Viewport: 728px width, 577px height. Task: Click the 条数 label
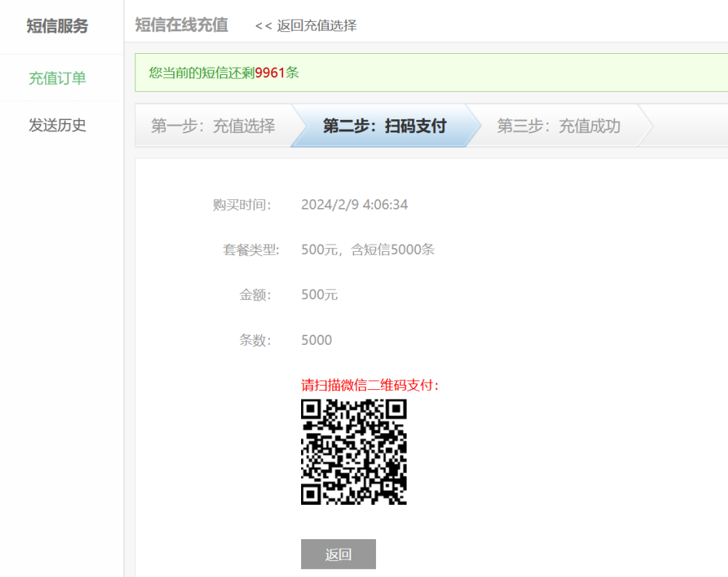click(255, 340)
